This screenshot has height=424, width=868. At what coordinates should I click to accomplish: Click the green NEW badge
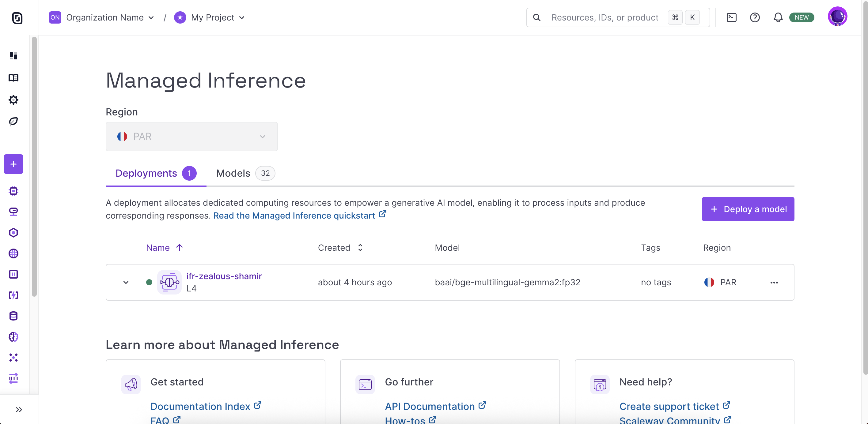[x=802, y=17]
